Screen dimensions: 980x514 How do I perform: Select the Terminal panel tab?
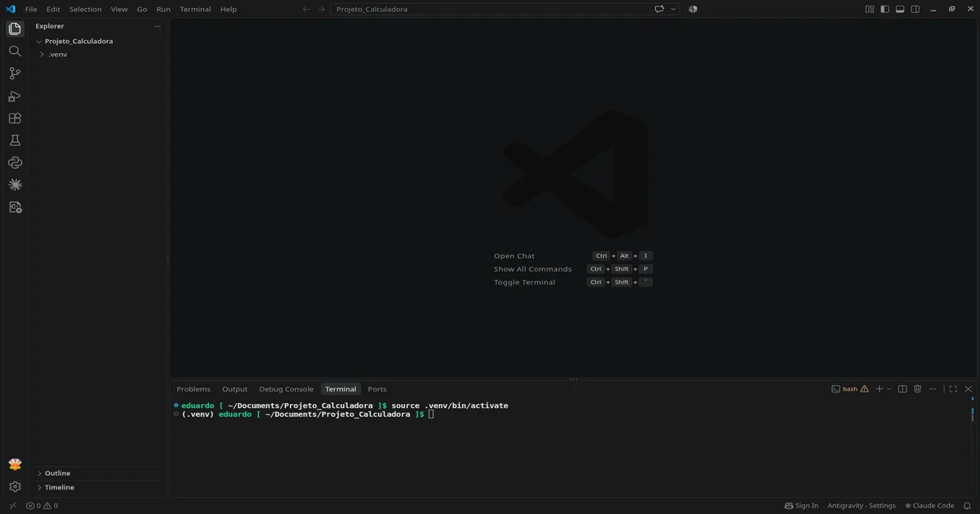coord(341,389)
